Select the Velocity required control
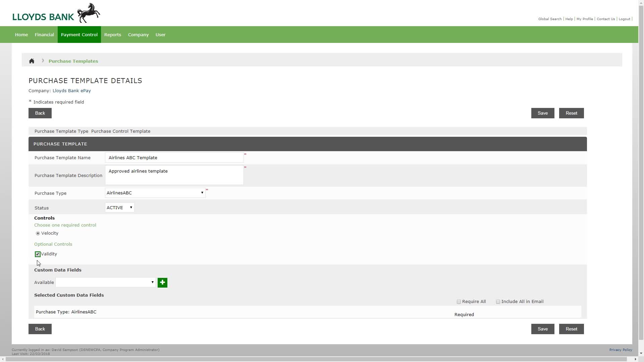Screen dimensions: 644x362 (38, 233)
